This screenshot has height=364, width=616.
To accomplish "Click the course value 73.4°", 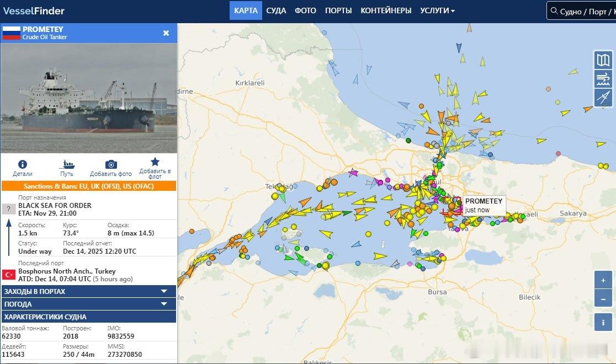I will click(x=71, y=233).
